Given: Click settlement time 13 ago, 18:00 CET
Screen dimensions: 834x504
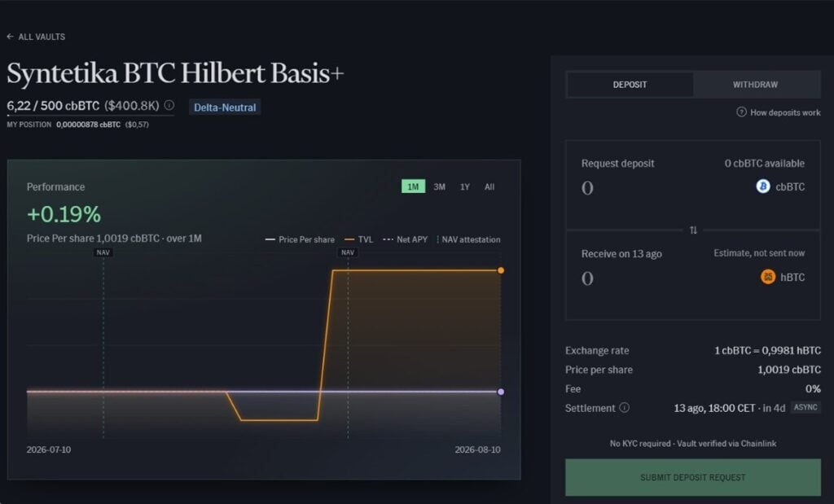Looking at the screenshot, I should tap(714, 408).
